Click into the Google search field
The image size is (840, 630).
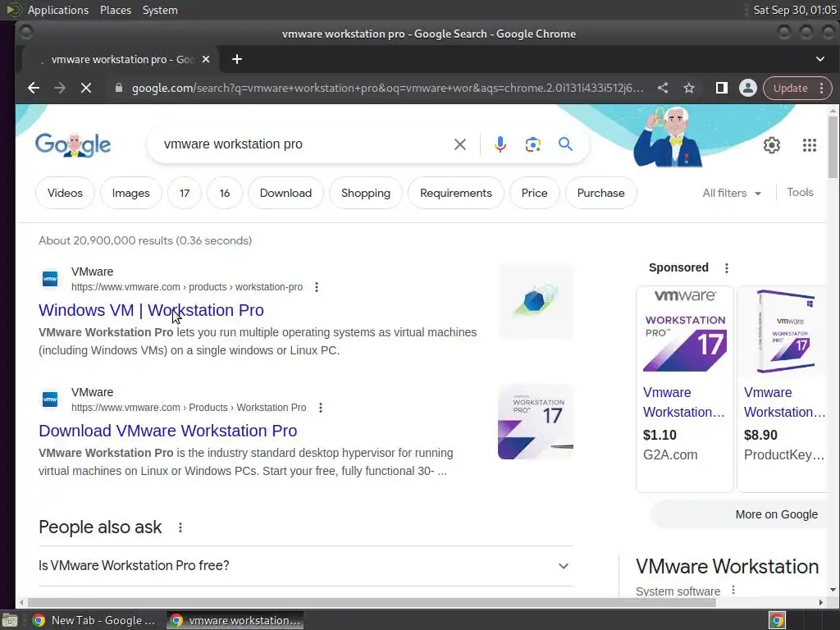(x=305, y=144)
